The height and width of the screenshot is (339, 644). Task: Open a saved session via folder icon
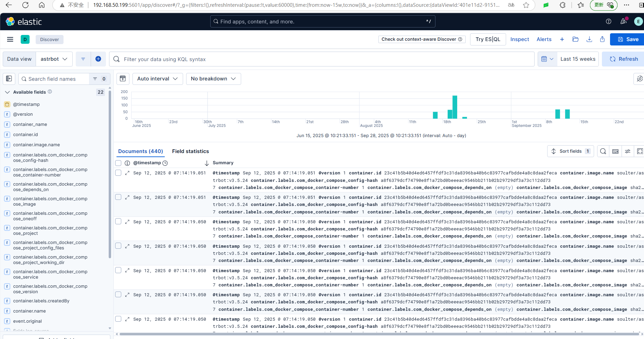click(x=575, y=39)
